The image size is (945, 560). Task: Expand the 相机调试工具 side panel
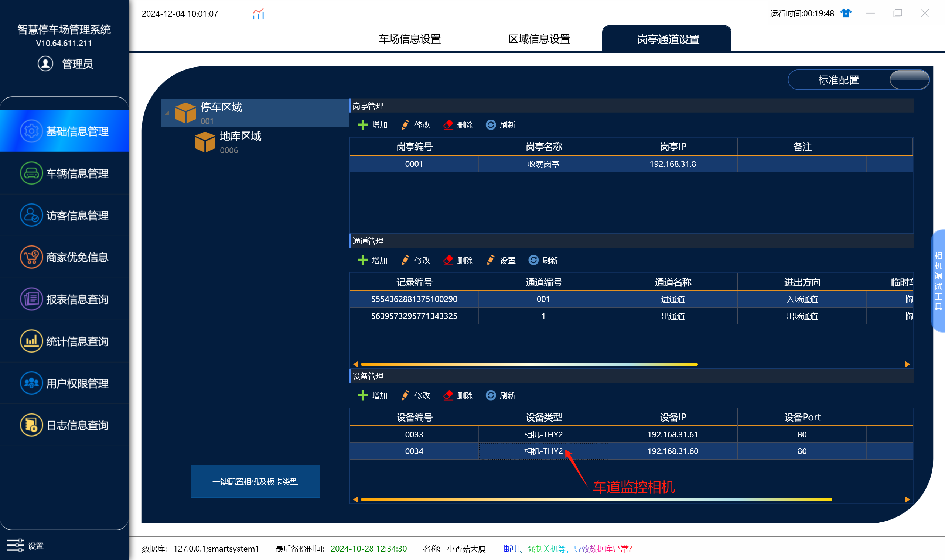pos(938,281)
